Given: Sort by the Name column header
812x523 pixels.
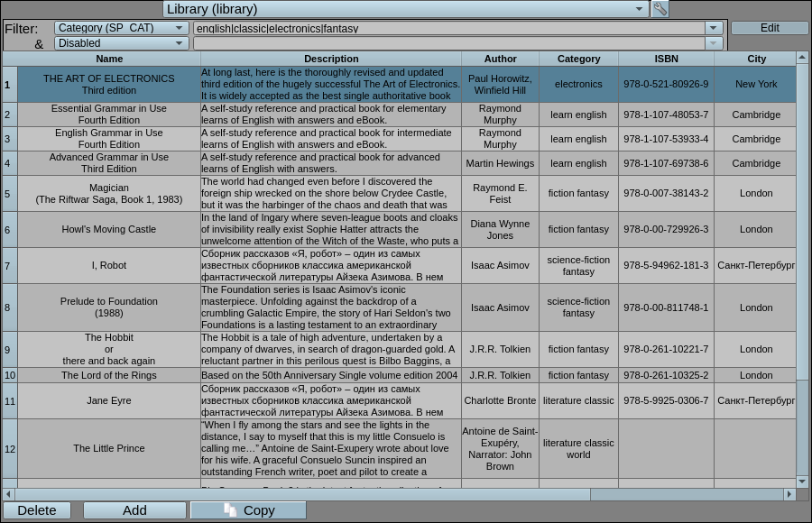Looking at the screenshot, I should pyautogui.click(x=109, y=59).
